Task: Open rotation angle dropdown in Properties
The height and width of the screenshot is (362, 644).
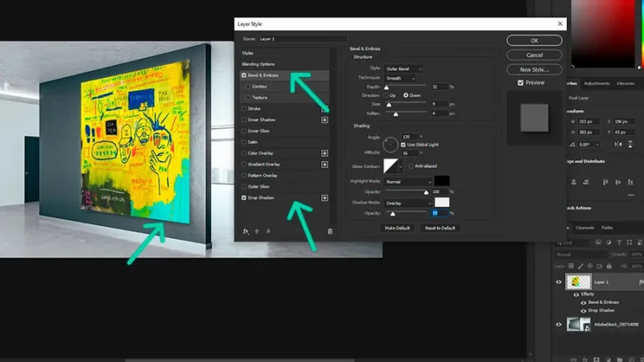Action: coord(597,145)
